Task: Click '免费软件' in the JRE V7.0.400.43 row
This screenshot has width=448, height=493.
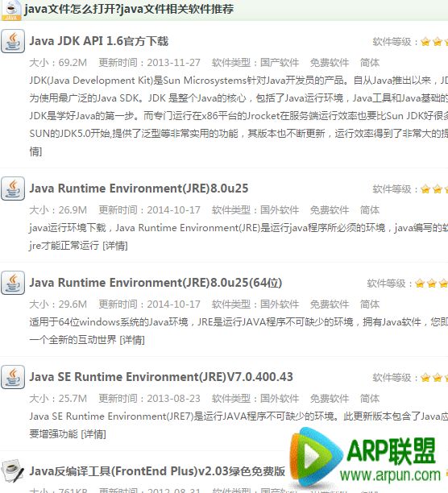Action: point(330,399)
